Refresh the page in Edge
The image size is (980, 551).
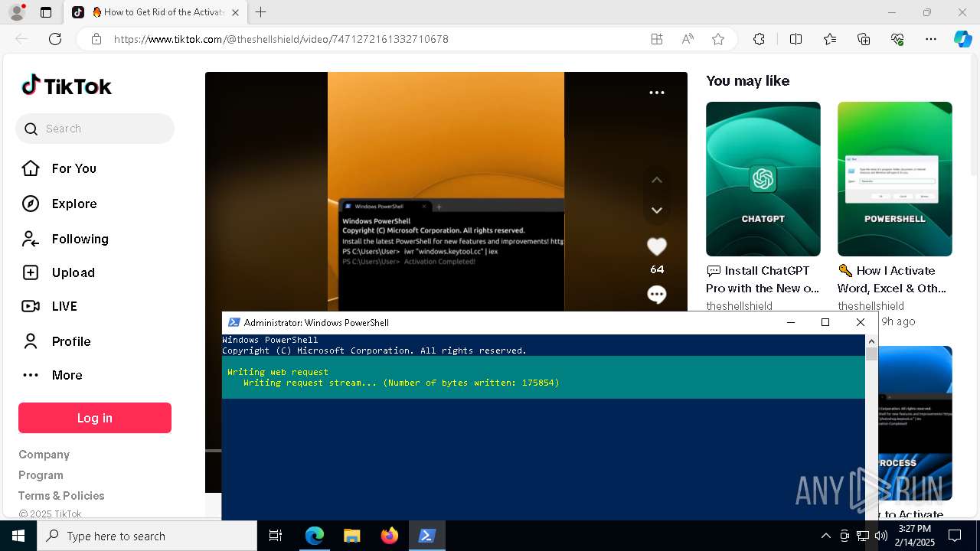55,39
